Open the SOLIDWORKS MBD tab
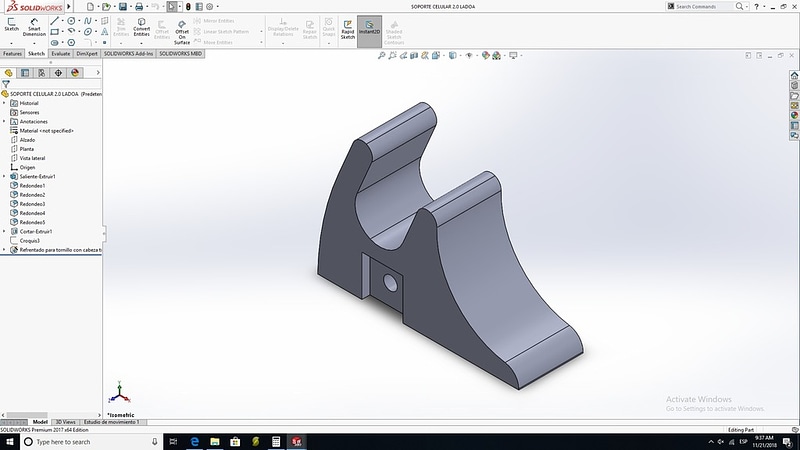The height and width of the screenshot is (450, 800). click(x=181, y=54)
